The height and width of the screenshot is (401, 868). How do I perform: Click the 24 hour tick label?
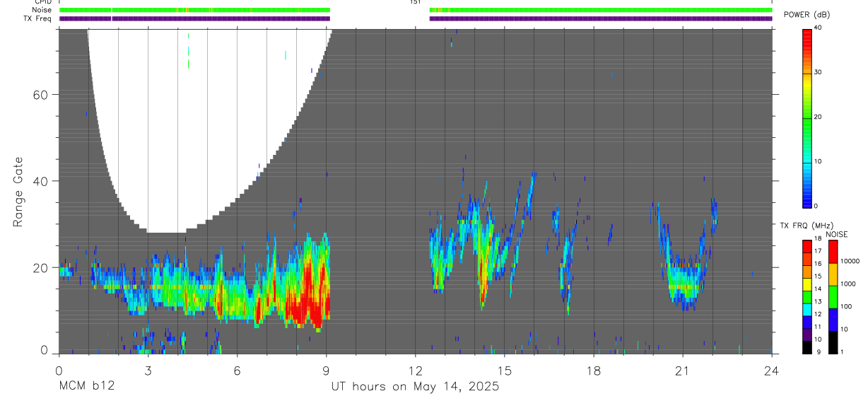[771, 370]
